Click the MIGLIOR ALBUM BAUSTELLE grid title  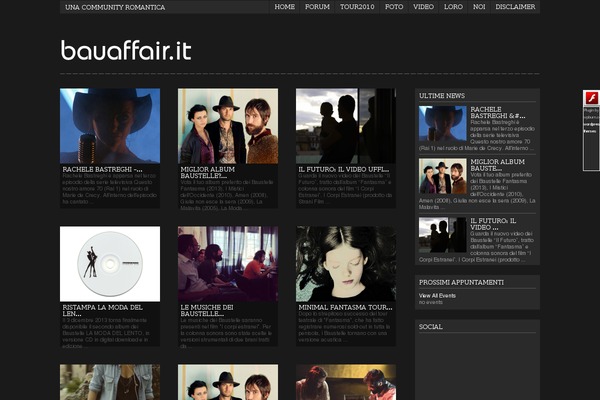coord(207,172)
